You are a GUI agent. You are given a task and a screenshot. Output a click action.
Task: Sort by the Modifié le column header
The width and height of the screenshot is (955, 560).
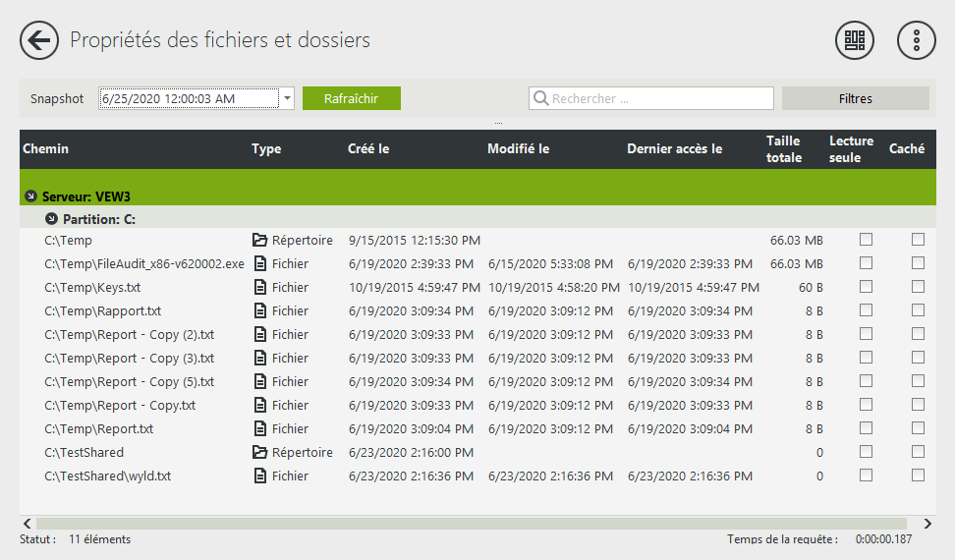point(518,149)
